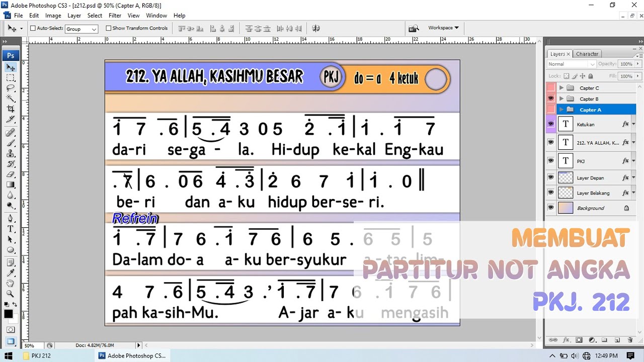Expand effects of Ketukan layer
644x362 pixels.
pos(633,124)
